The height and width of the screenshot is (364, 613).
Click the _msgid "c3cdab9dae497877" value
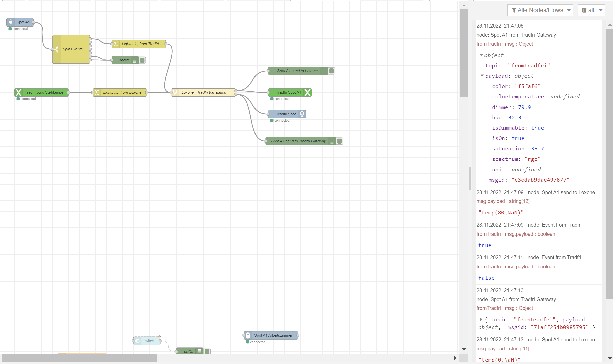coord(540,180)
